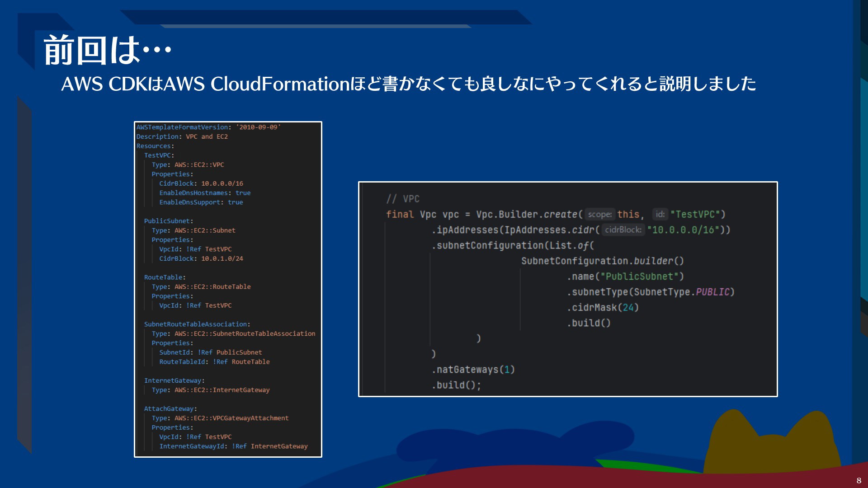Click the '.cidrMask(24)' line
Viewport: 868px width, 488px height.
[x=603, y=308]
